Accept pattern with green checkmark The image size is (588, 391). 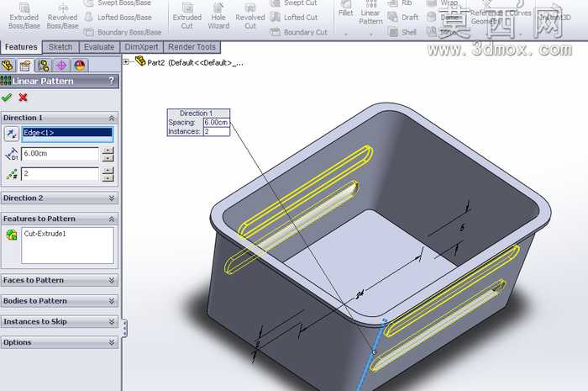pos(7,98)
